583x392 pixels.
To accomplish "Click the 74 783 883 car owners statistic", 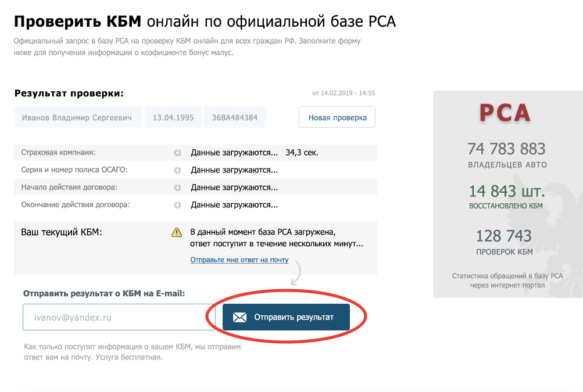I will coord(507,149).
